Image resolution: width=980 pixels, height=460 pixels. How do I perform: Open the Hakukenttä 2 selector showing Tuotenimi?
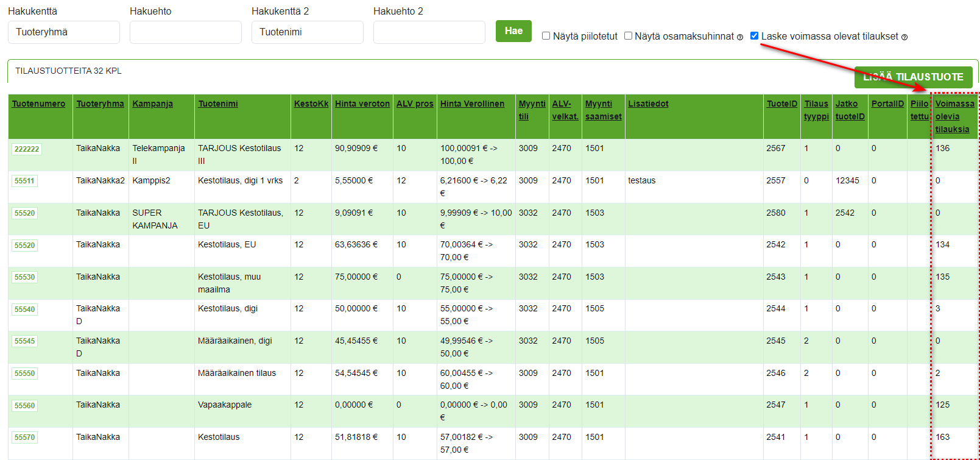308,32
